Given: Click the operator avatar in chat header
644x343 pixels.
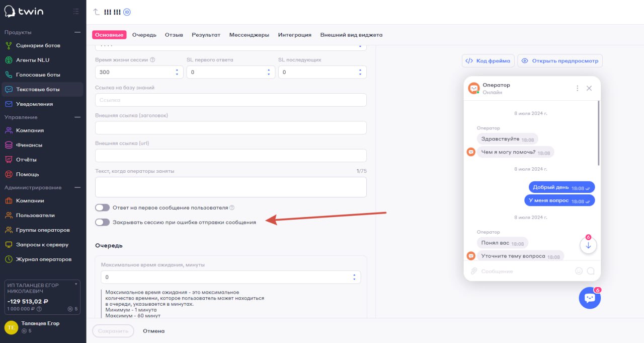Looking at the screenshot, I should point(474,88).
